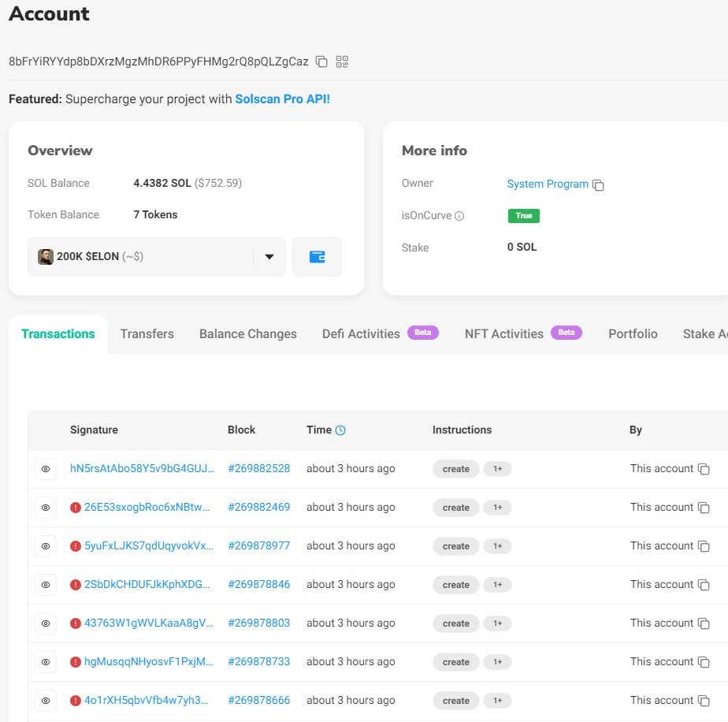The height and width of the screenshot is (722, 728).
Task: Click failed-status icon on hgMusqqNHyosvF1PxjM
Action: [75, 661]
